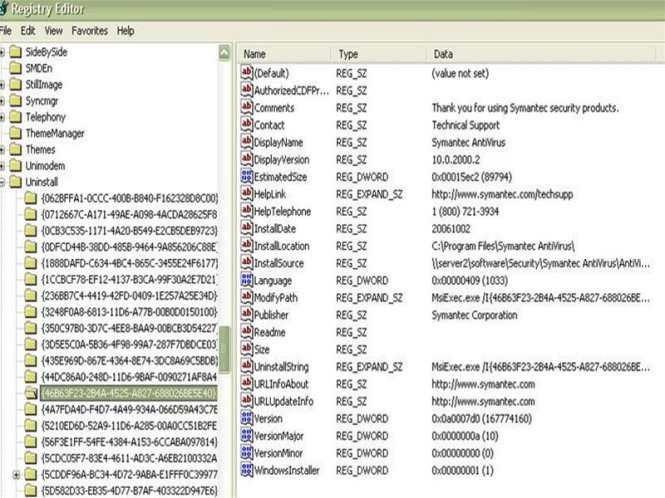Click the tree pane vertical scrollbar thumb
Viewport: 665px width, 498px height.
[x=224, y=350]
